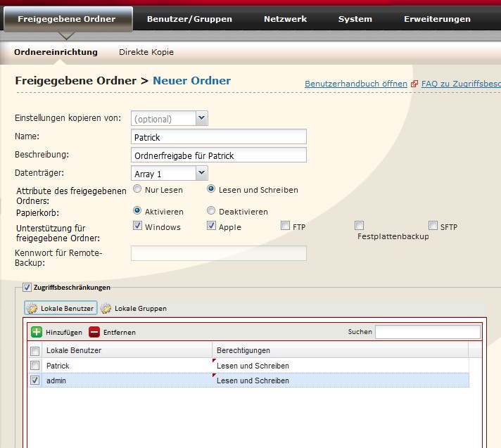
Task: Click the Lokale Benutzer gear icon
Action: (32, 309)
